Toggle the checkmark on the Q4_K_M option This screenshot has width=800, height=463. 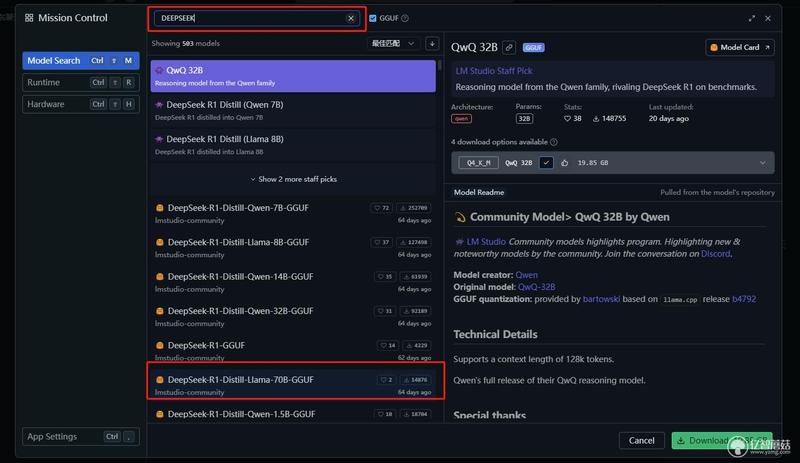[546, 163]
